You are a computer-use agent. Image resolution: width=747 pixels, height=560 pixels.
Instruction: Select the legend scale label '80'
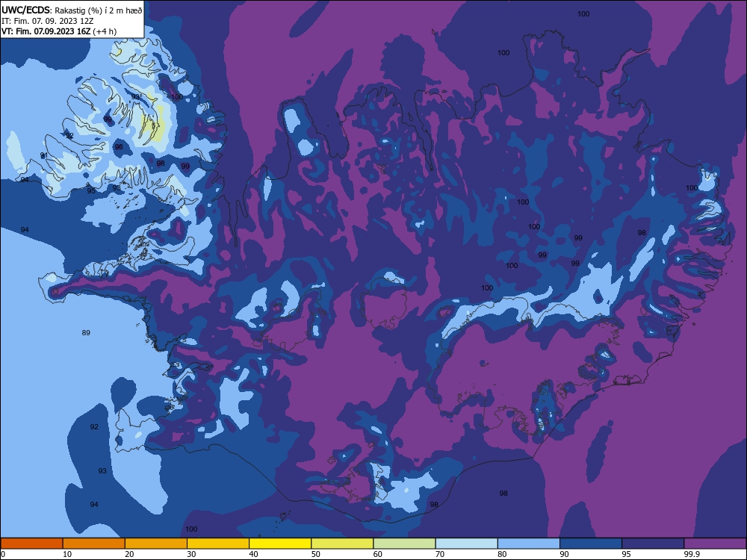tap(502, 554)
